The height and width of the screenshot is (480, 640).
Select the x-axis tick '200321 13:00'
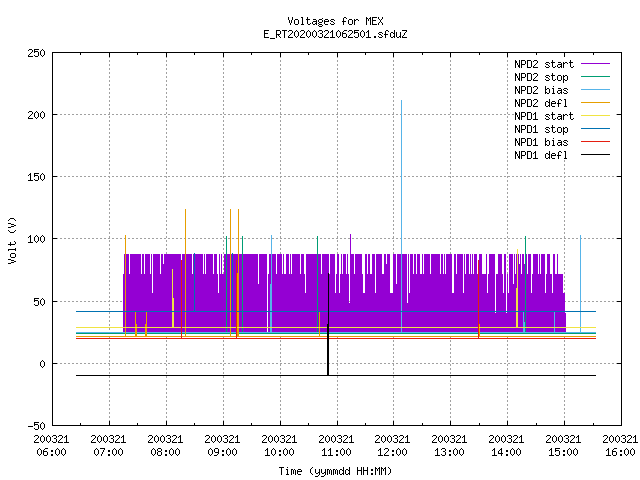pyautogui.click(x=450, y=446)
